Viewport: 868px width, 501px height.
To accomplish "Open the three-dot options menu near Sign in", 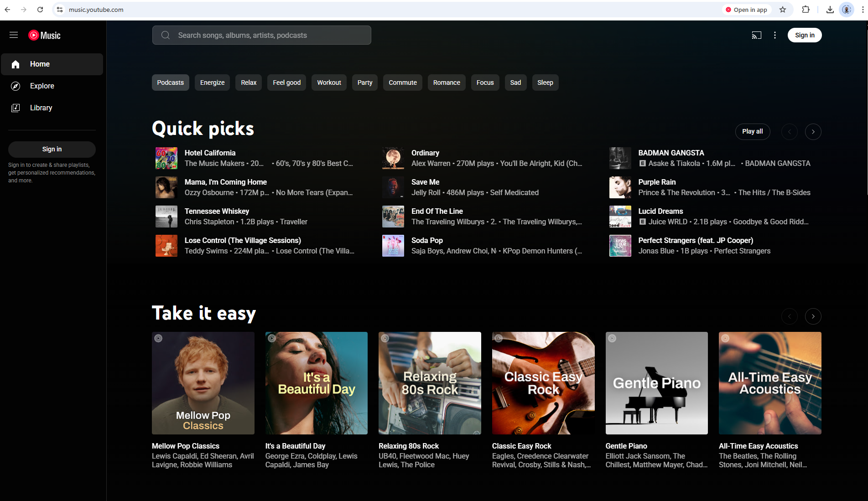I will tap(774, 35).
